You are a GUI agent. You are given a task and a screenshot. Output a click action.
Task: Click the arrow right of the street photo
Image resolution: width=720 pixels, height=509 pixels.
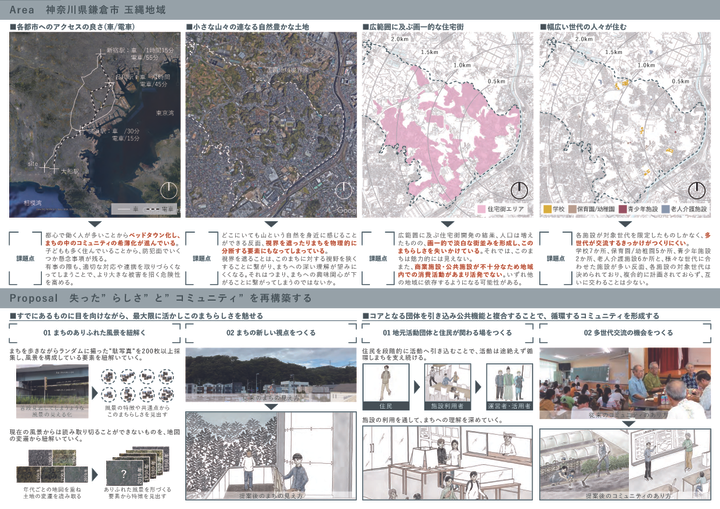pos(95,393)
